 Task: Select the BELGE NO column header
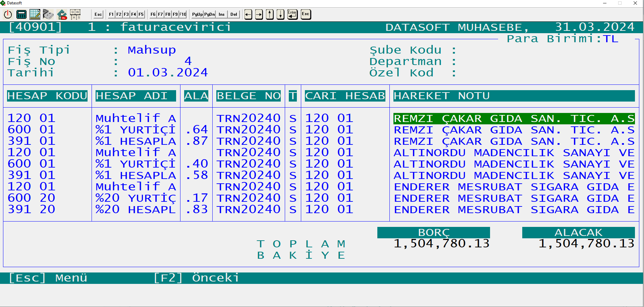(249, 96)
